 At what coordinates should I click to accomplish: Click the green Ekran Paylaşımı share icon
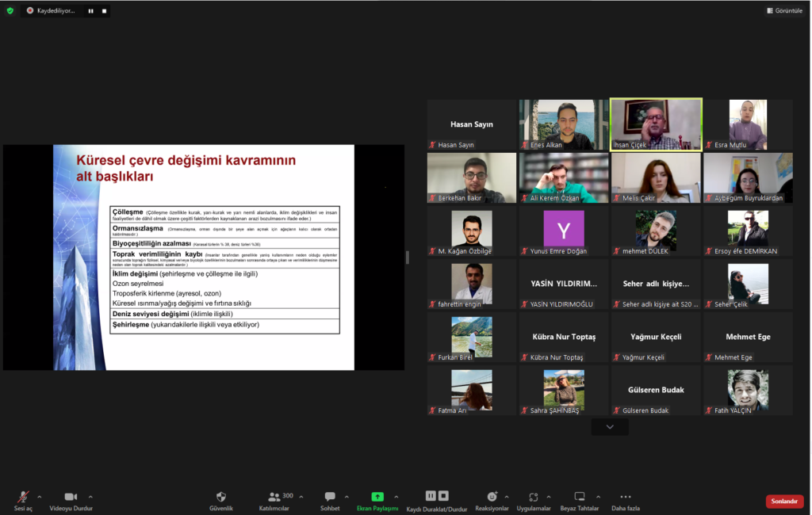377,497
